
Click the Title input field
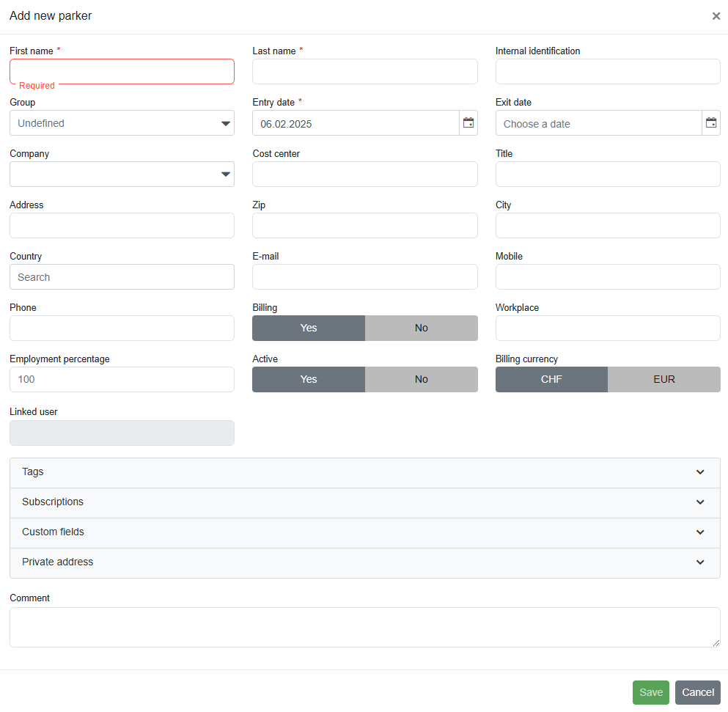click(x=608, y=175)
